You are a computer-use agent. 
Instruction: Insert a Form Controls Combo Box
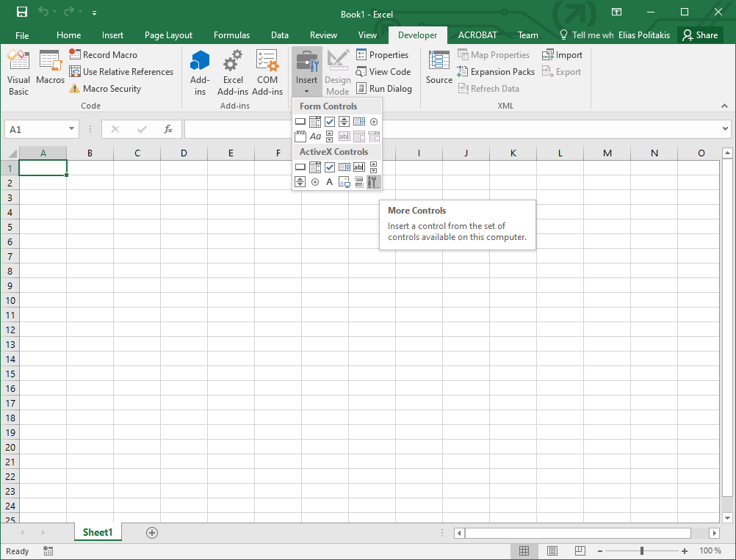[x=315, y=122]
